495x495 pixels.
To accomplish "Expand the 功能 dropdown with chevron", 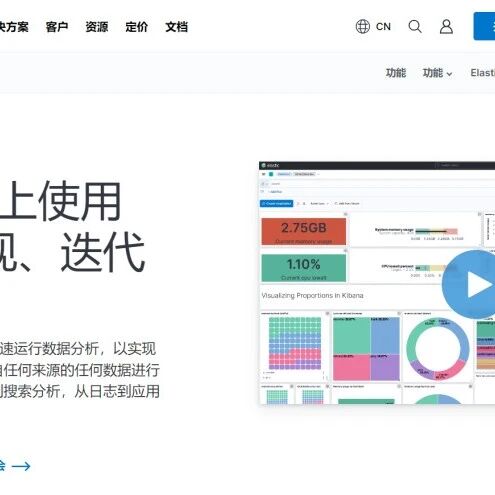I will 437,73.
